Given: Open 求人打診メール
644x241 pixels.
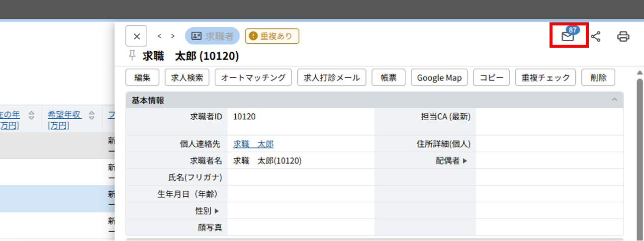Looking at the screenshot, I should 332,78.
